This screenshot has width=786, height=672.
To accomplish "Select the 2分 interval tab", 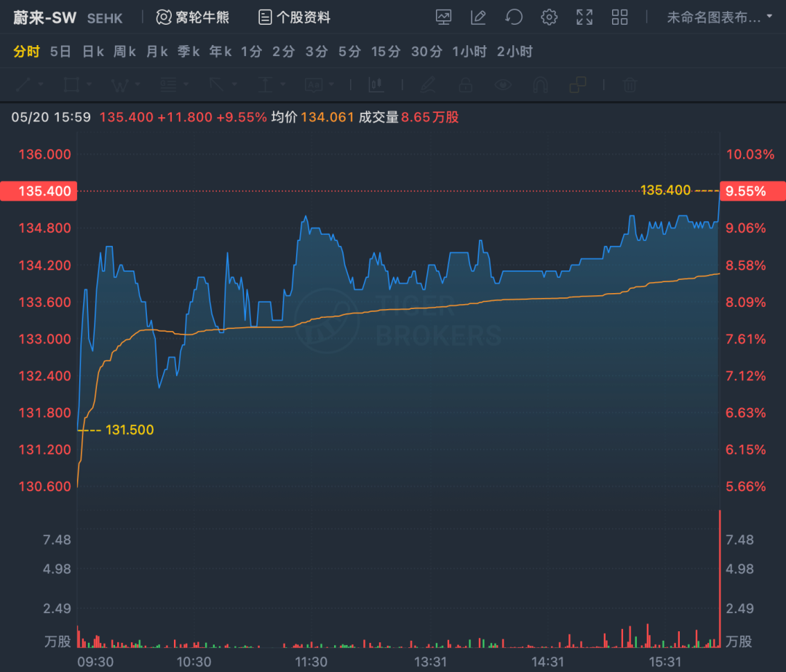I will point(283,52).
